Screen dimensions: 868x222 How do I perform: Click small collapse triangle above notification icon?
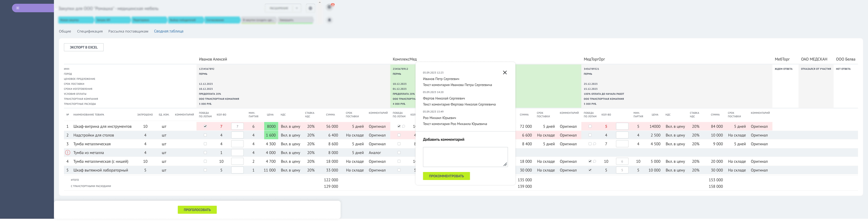tap(320, 2)
